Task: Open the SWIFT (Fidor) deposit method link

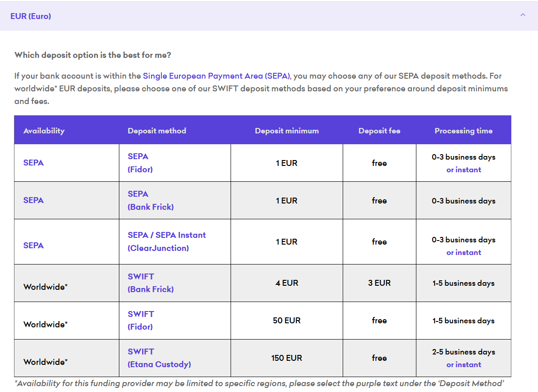Action: [141, 320]
